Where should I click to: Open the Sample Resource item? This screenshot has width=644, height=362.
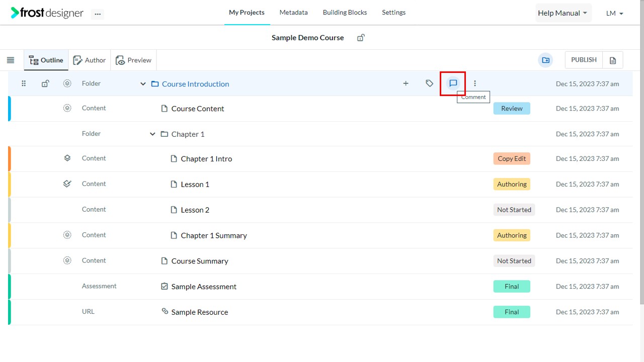point(200,312)
